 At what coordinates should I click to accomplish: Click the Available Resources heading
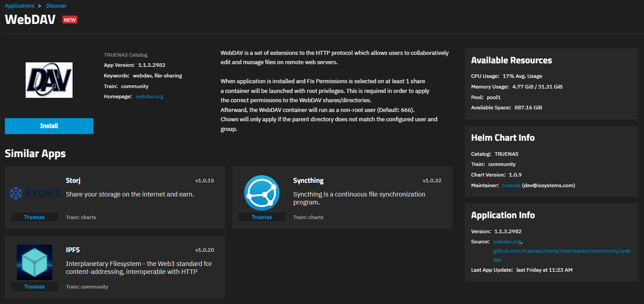tap(511, 60)
